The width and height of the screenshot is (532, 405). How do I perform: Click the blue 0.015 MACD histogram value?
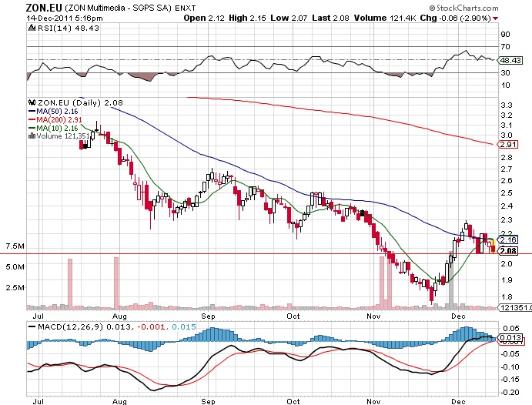coord(184,327)
